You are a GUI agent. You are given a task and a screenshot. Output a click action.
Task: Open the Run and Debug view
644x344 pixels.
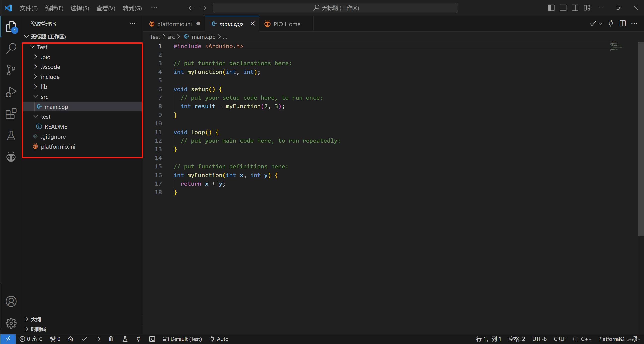[11, 92]
